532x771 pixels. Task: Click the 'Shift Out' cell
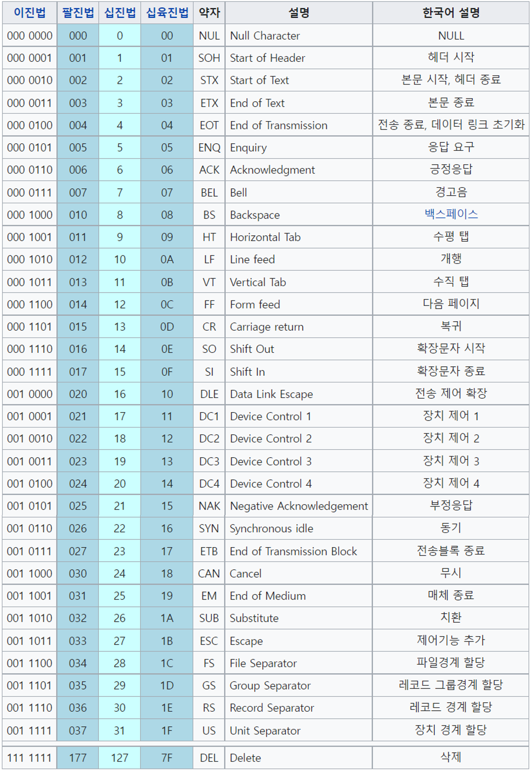point(299,348)
